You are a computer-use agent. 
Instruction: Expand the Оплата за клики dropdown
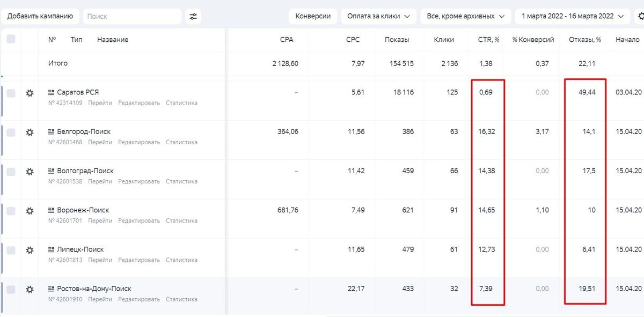click(378, 16)
